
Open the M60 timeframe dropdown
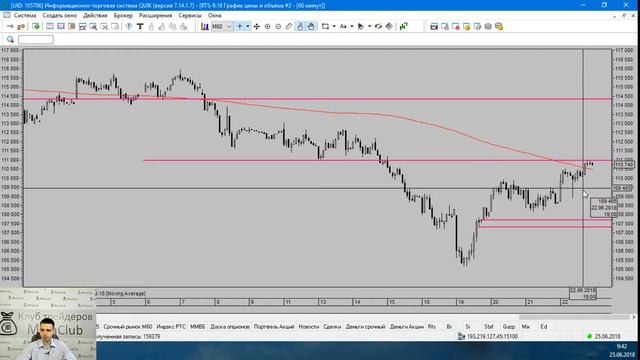coord(222,27)
